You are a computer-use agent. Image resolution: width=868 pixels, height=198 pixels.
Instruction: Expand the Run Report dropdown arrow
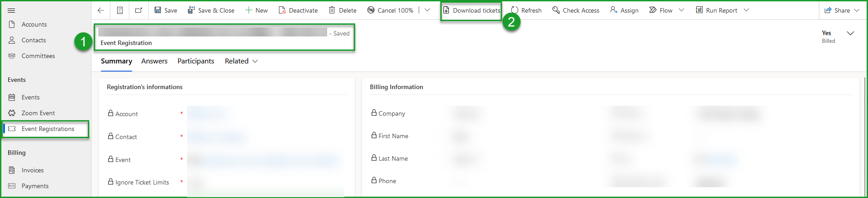[x=746, y=10]
